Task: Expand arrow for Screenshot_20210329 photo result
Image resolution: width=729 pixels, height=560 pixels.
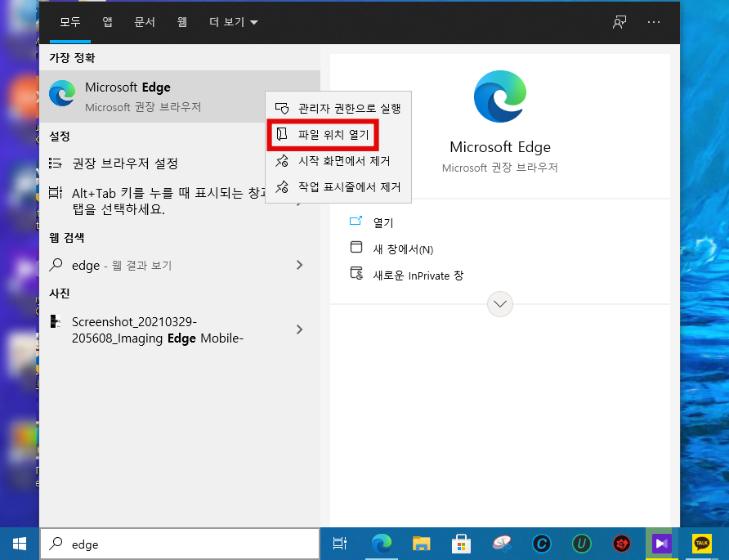Action: (299, 329)
